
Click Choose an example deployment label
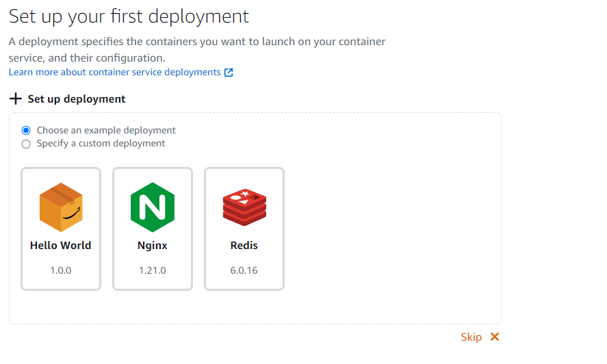tap(106, 130)
